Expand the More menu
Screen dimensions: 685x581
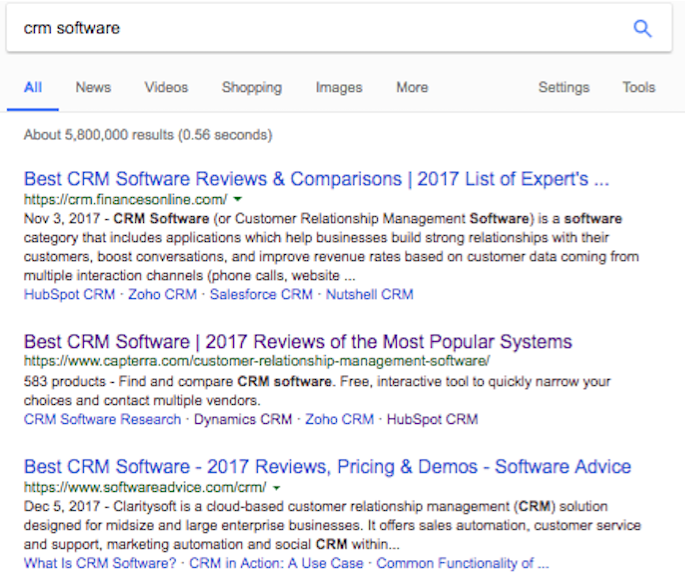[x=411, y=87]
